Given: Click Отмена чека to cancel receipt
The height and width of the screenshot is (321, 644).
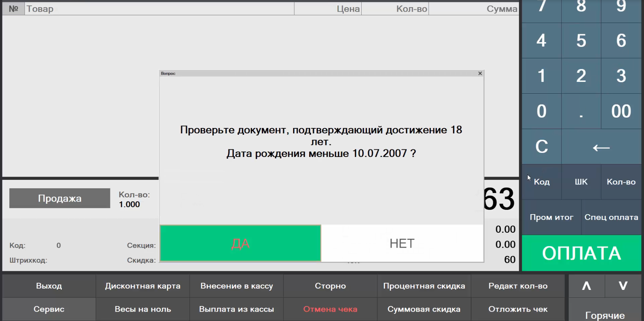Looking at the screenshot, I should tap(330, 309).
